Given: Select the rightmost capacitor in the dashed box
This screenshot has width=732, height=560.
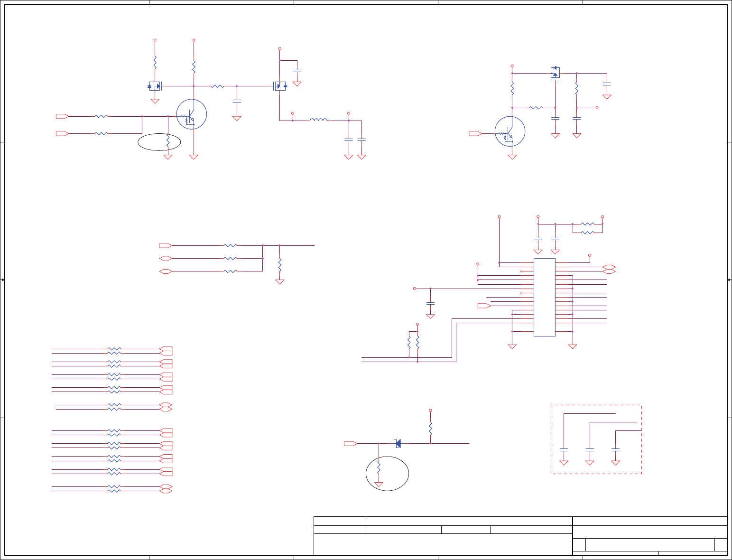Looking at the screenshot, I should coord(616,449).
